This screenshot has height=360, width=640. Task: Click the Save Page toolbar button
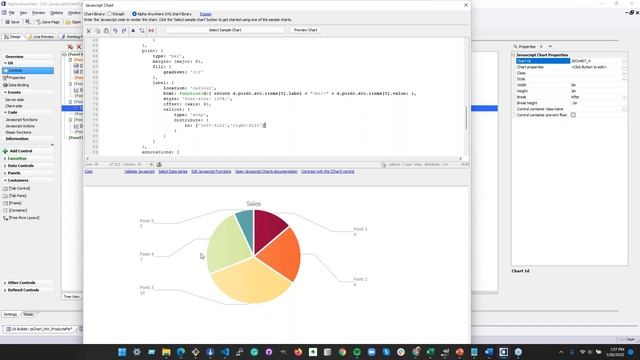click(x=48, y=22)
